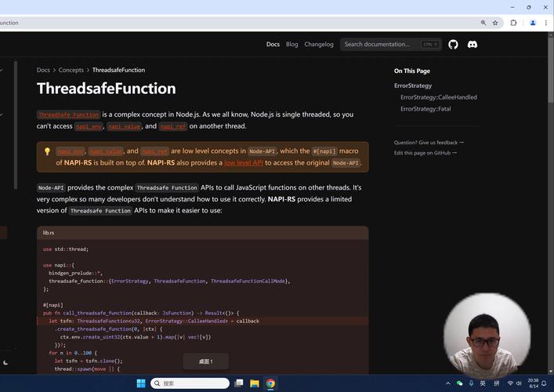The height and width of the screenshot is (392, 554).
Task: Click the left sidebar scrollbar
Action: pyautogui.click(x=16, y=125)
